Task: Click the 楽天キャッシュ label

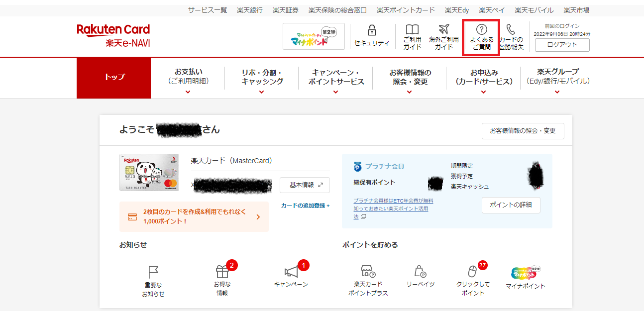Action: [470, 187]
